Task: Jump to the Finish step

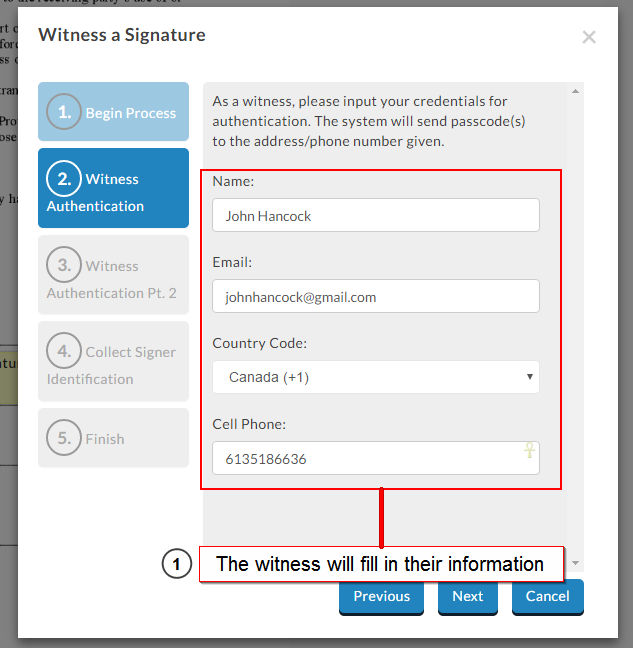Action: pos(113,438)
